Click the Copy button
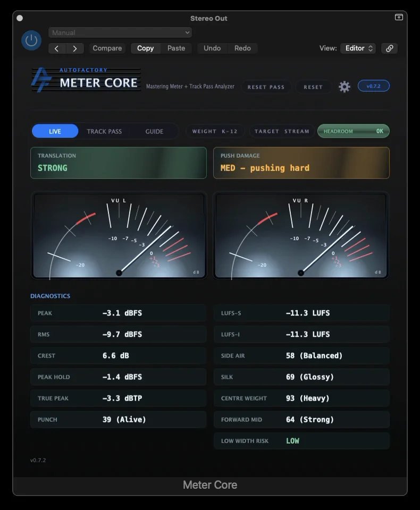 (145, 48)
